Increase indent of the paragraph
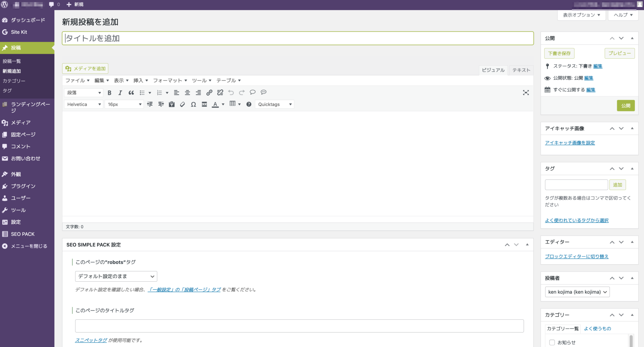Screen dimensions: 644x347 click(161, 105)
